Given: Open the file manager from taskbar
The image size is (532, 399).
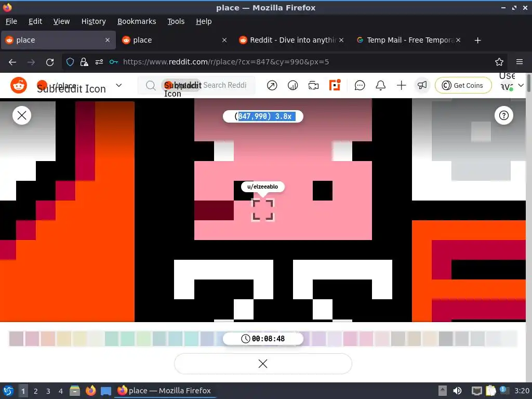Looking at the screenshot, I should point(75,391).
